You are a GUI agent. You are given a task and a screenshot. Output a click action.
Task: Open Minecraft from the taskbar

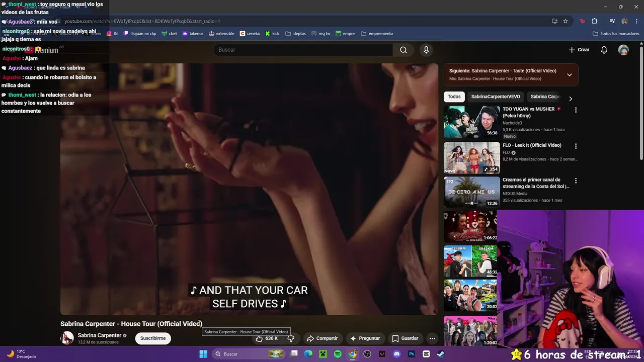click(323, 354)
